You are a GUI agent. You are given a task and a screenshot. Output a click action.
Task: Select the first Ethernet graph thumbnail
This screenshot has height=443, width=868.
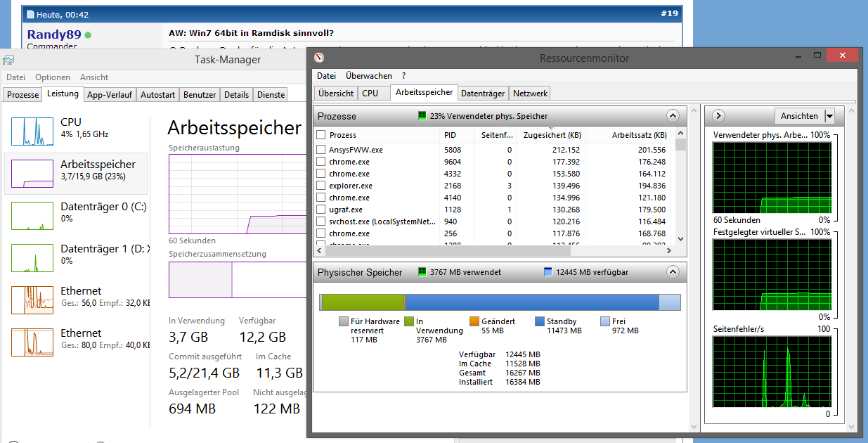pyautogui.click(x=32, y=300)
